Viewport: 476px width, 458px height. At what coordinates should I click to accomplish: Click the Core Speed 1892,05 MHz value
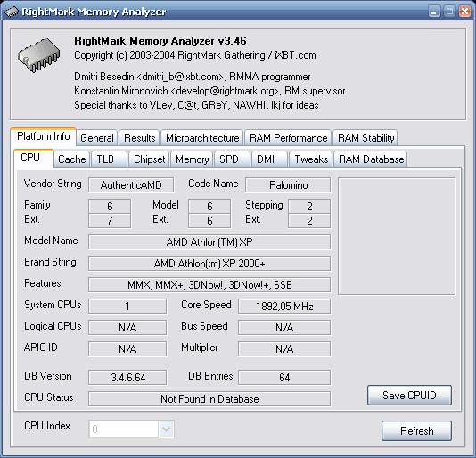284,307
